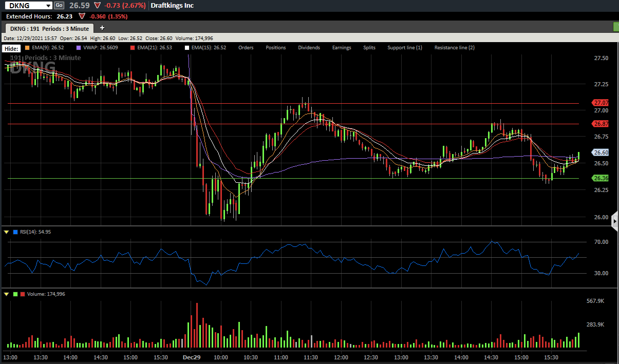Click the white EMA(15) color swatch
The image size is (619, 364).
187,48
